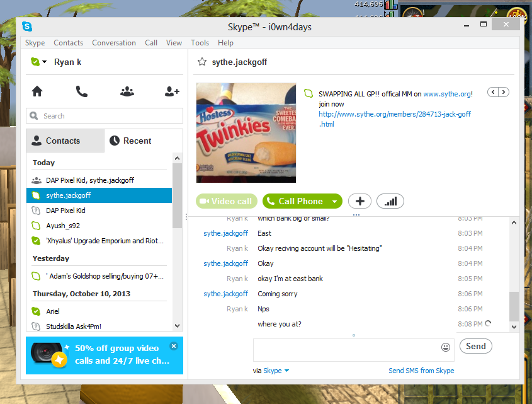Open the Tools menu

click(200, 43)
